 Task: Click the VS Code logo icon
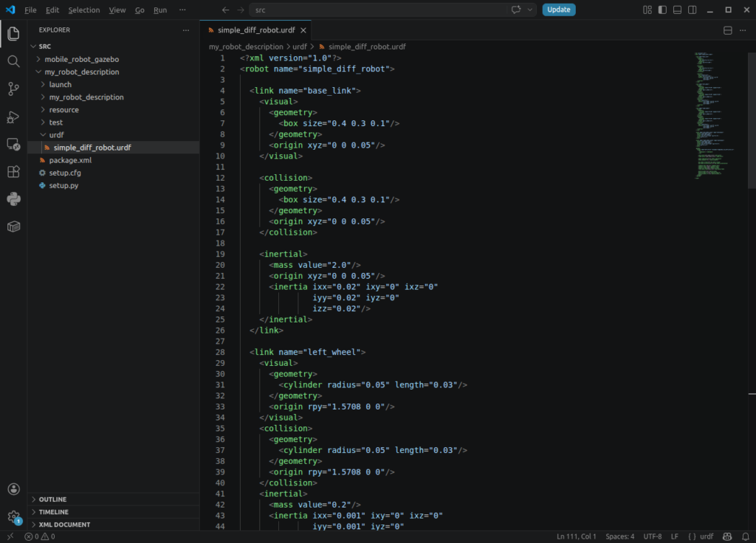point(10,10)
